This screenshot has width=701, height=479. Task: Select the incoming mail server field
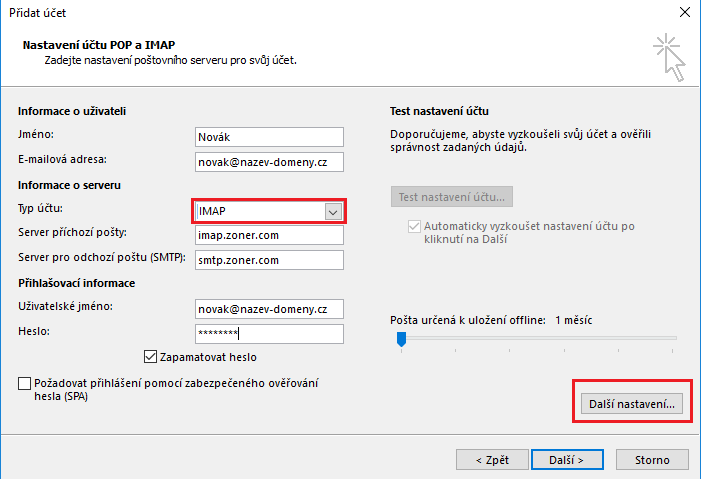(x=269, y=236)
